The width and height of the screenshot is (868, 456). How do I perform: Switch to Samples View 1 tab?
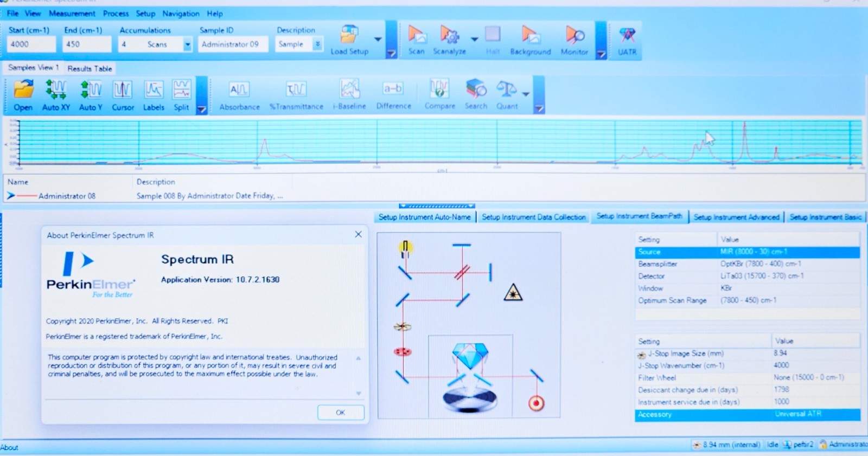click(x=33, y=68)
